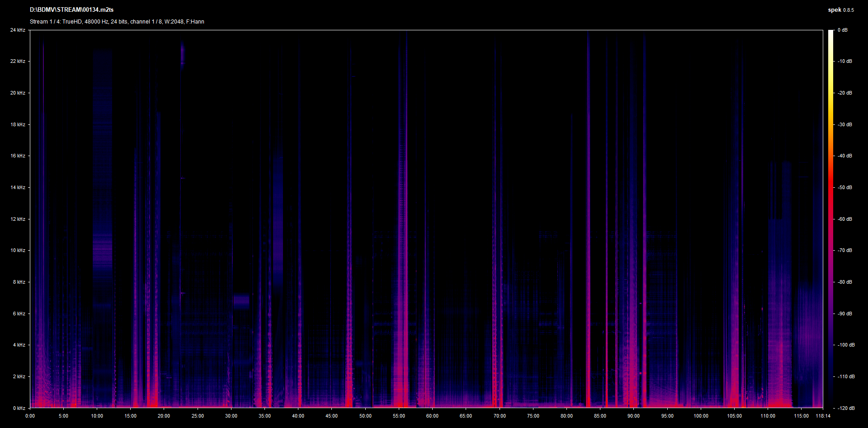Select the -60 dB scale label
This screenshot has width=868, height=428.
click(x=844, y=219)
